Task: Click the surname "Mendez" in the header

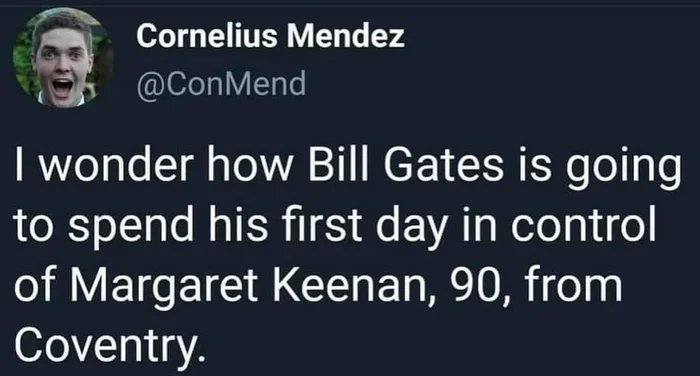Action: [346, 36]
